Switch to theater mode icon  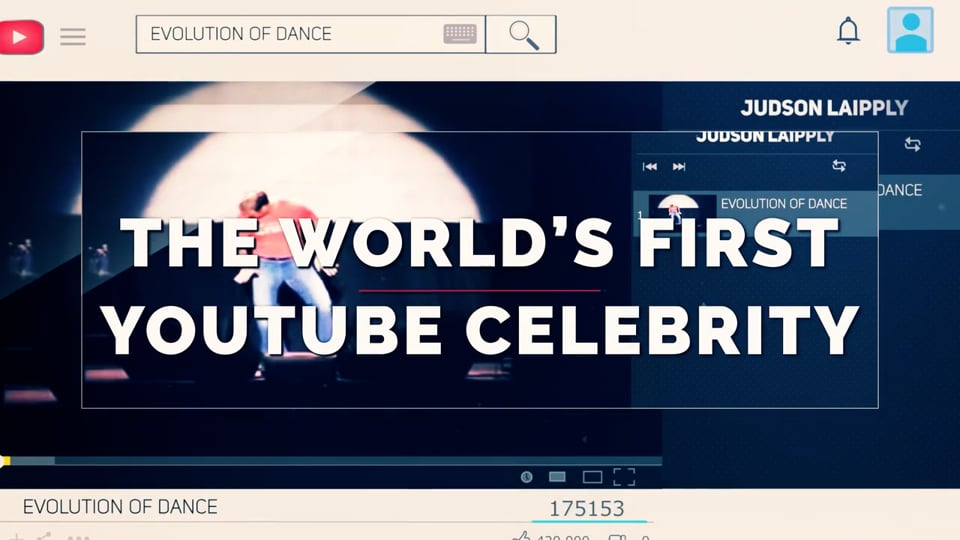pyautogui.click(x=592, y=477)
